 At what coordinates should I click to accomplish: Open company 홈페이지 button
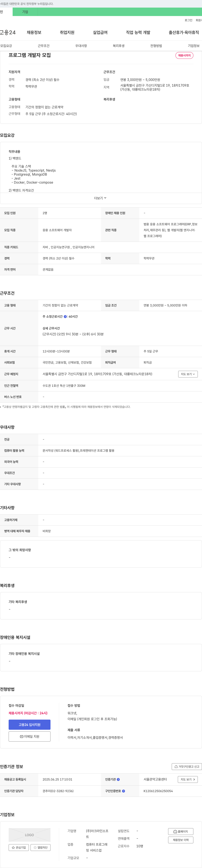tap(181, 831)
